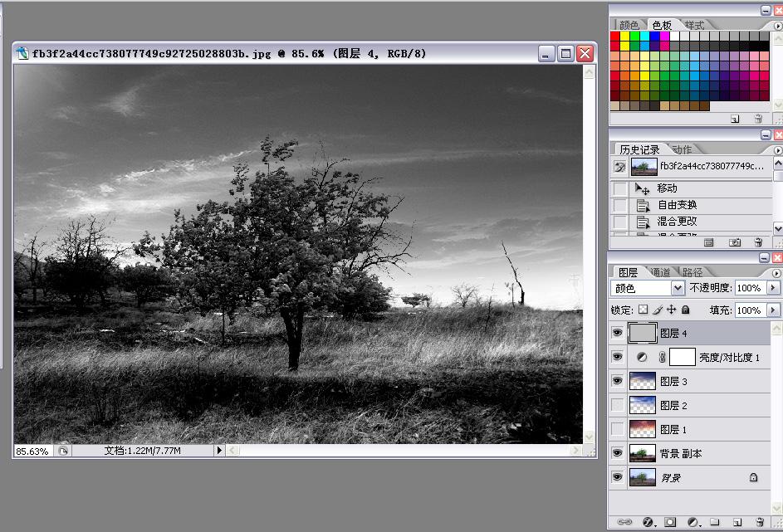This screenshot has width=783, height=532.
Task: Click the history brush source icon beside snapshot
Action: click(x=619, y=167)
